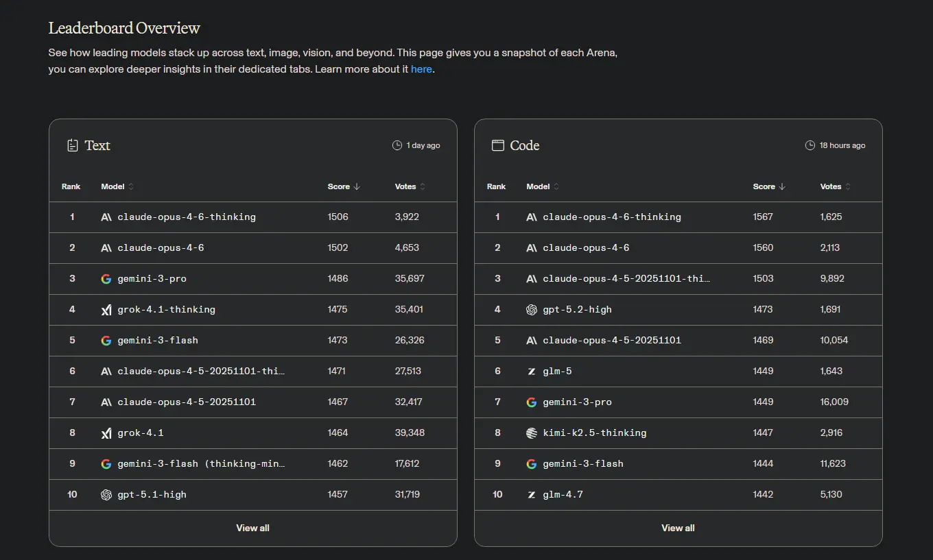The width and height of the screenshot is (933, 560).
Task: Click the vote count 35,697
Action: point(410,279)
